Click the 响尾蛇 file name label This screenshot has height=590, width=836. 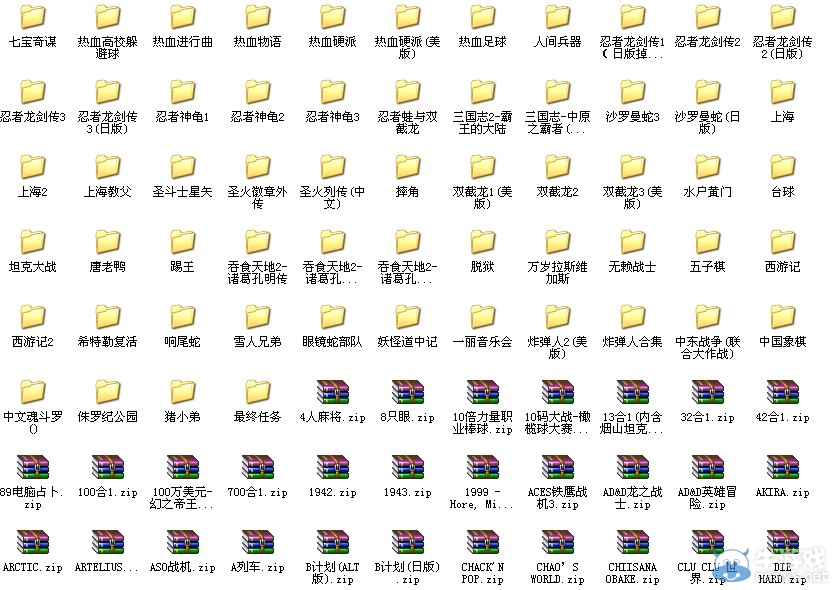(x=183, y=342)
